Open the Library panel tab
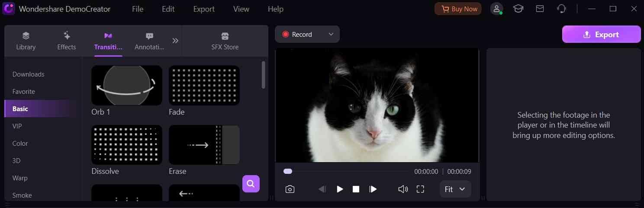The width and height of the screenshot is (644, 208). (26, 41)
